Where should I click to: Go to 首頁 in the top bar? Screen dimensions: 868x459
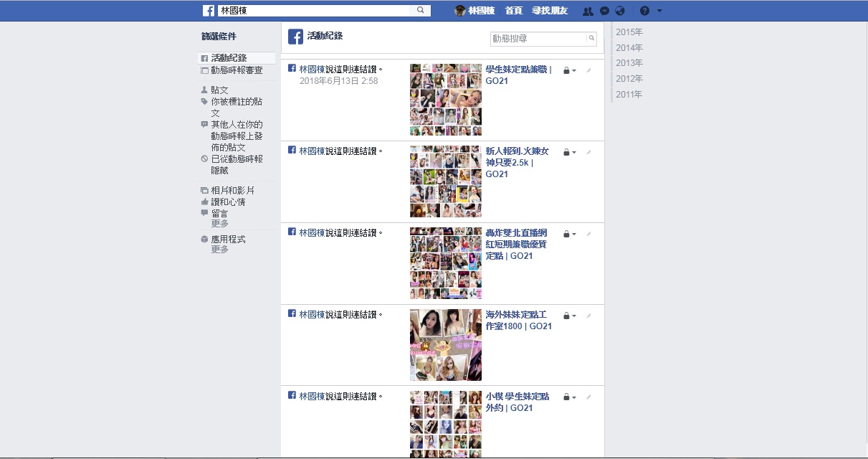[513, 11]
